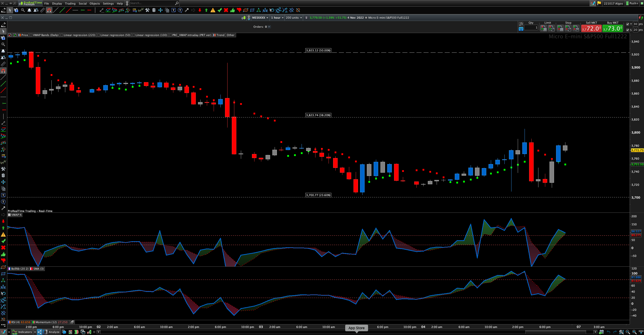Click the Sell MKT price button
Image resolution: width=644 pixels, height=335 pixels.
coord(591,28)
